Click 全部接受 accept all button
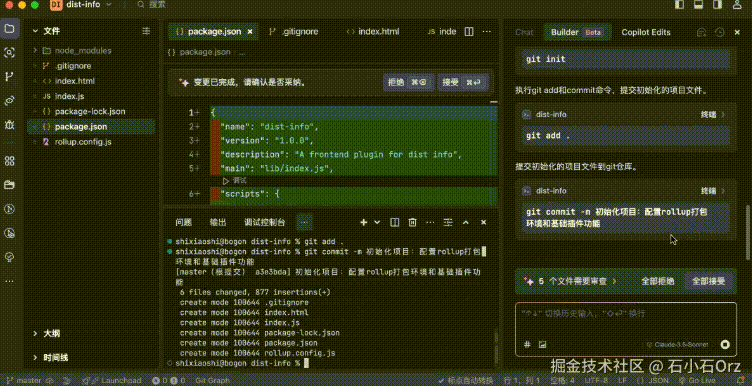This screenshot has width=752, height=386. coord(708,281)
